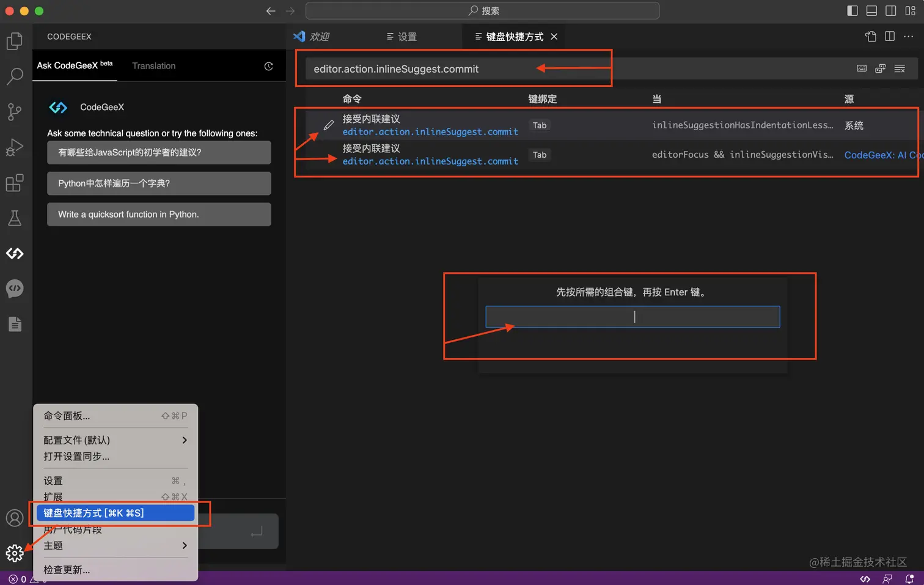Click the 键绑定 column header
The height and width of the screenshot is (585, 924).
coord(542,99)
